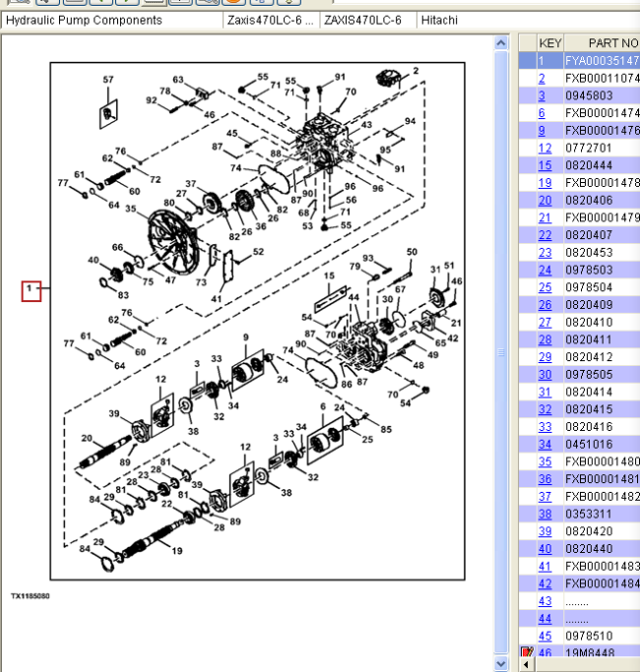Open key link 19 in parts list
The image size is (640, 672).
point(544,183)
